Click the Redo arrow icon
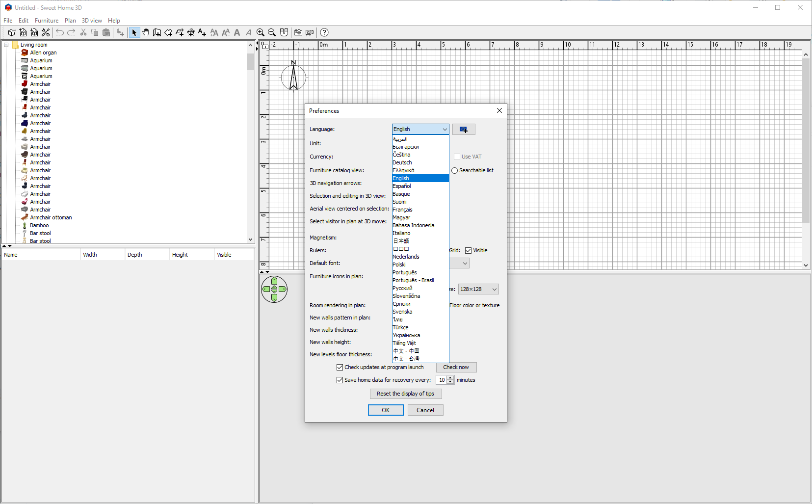Viewport: 812px width, 504px height. tap(71, 32)
